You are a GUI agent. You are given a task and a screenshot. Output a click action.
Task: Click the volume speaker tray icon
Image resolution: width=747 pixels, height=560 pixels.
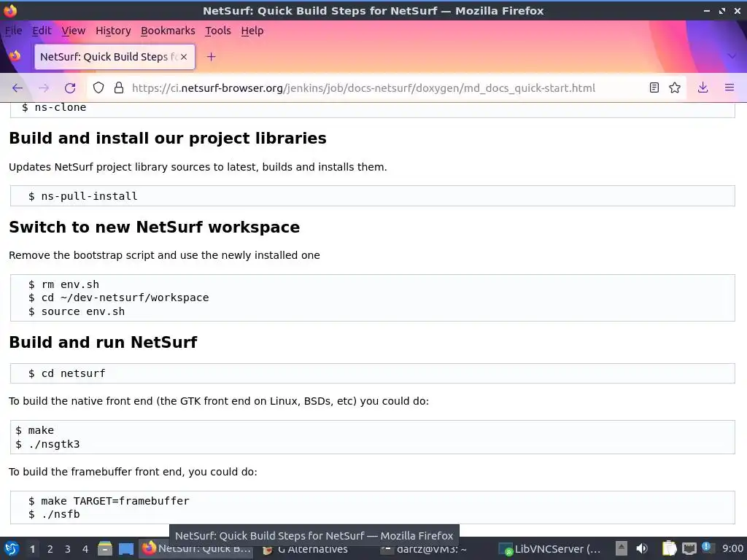click(x=642, y=549)
